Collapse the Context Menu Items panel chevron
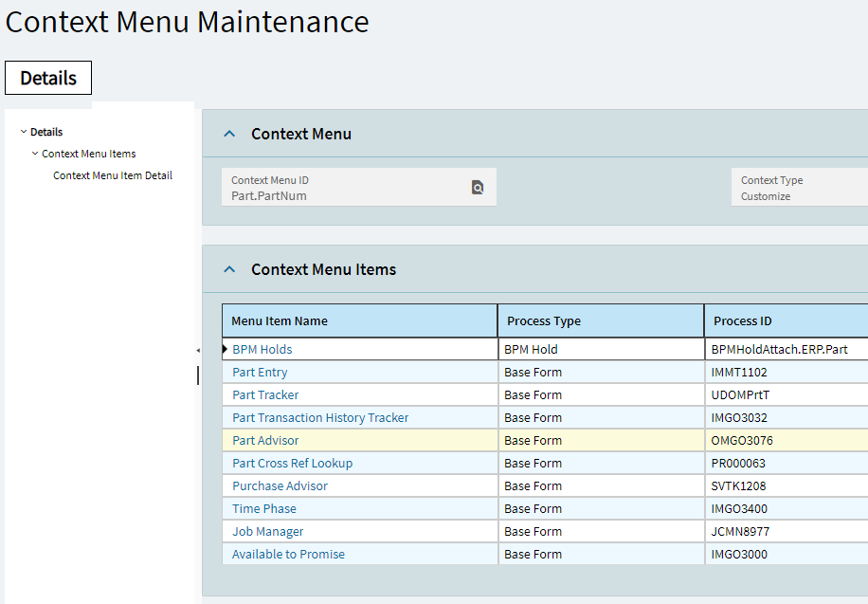Viewport: 868px width, 604px height. click(x=229, y=270)
